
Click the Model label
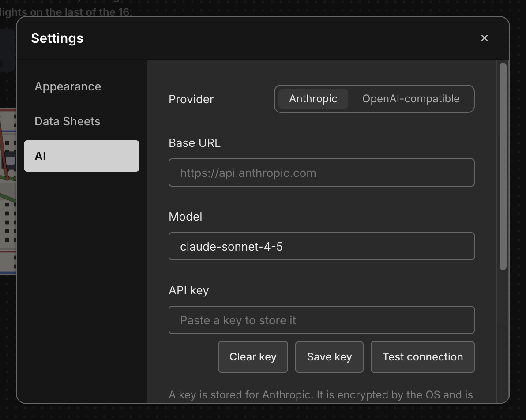[185, 217]
